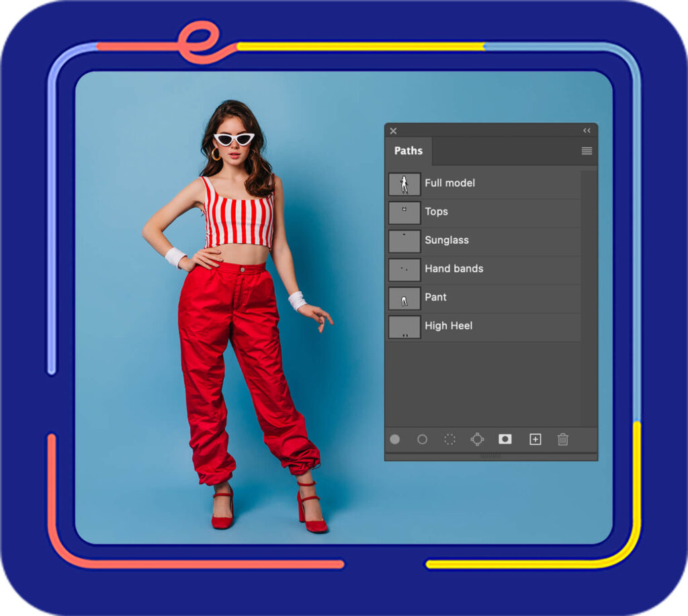Image resolution: width=688 pixels, height=616 pixels.
Task: Select the Sunglass path name
Action: [447, 240]
